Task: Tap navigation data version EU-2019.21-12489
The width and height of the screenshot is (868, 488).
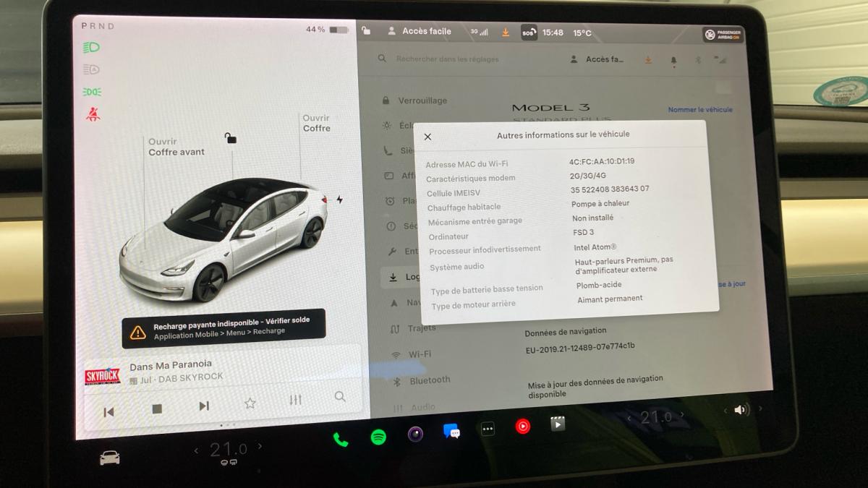Action: pos(580,346)
